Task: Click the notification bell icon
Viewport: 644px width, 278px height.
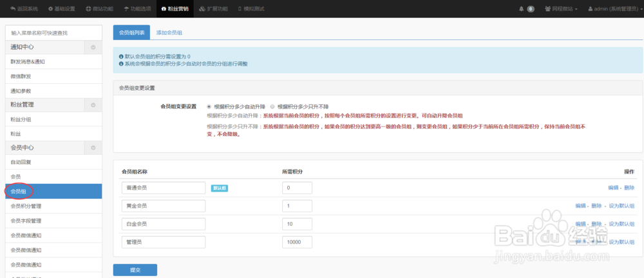Action: [521, 8]
